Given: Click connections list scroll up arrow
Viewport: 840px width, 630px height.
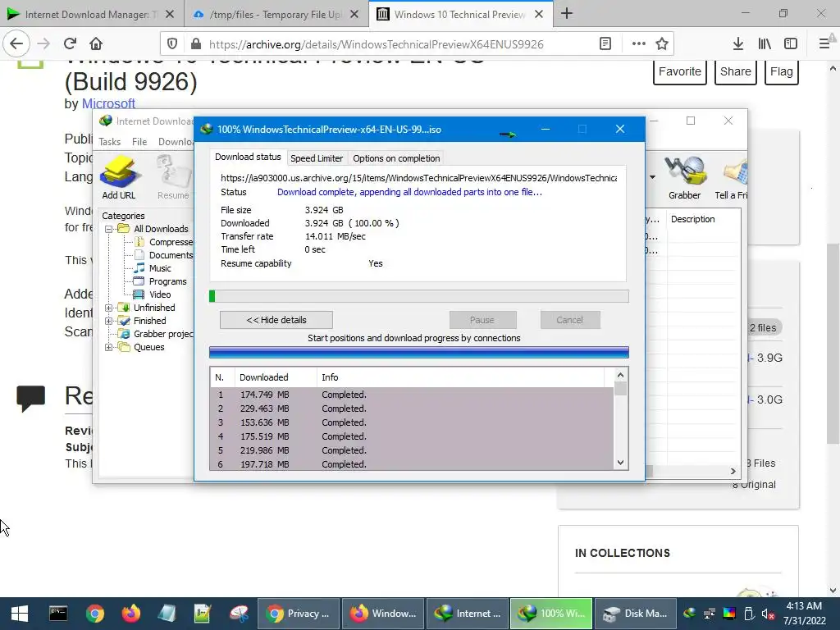Looking at the screenshot, I should point(620,375).
